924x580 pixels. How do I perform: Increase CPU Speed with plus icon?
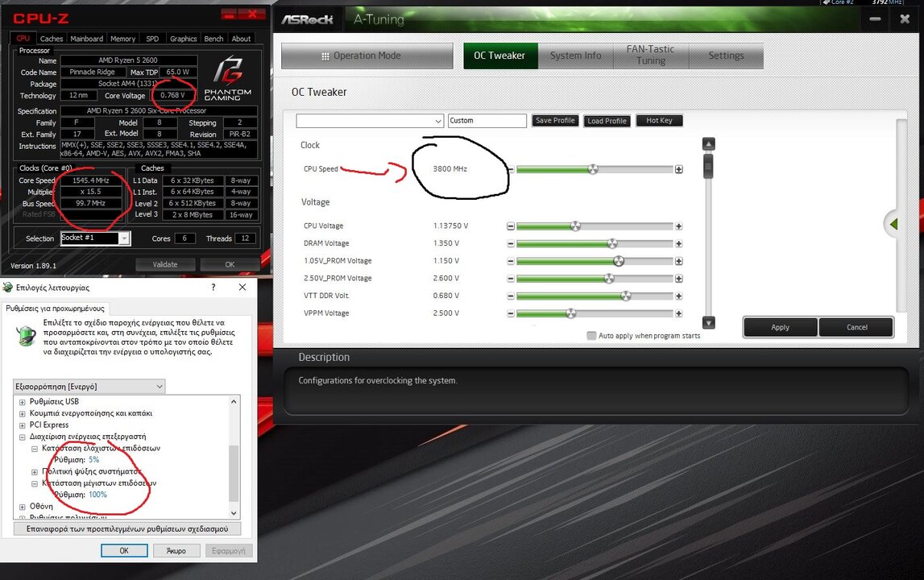click(679, 170)
